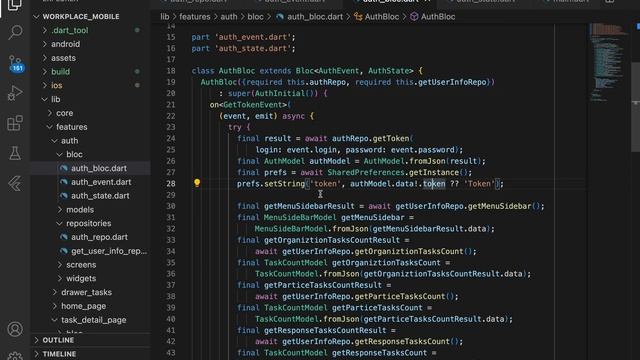Open Explorer files icon in activity bar
Image resolution: width=640 pixels, height=360 pixels.
click(x=15, y=5)
